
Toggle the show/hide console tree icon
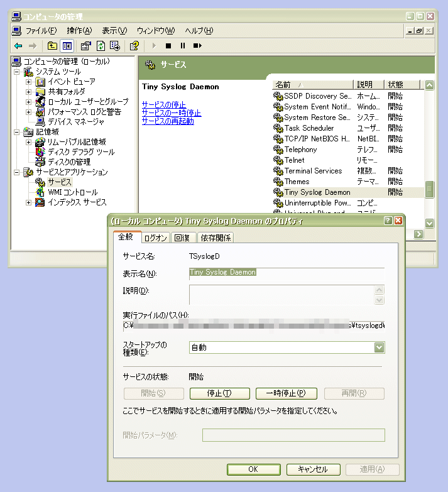click(67, 46)
